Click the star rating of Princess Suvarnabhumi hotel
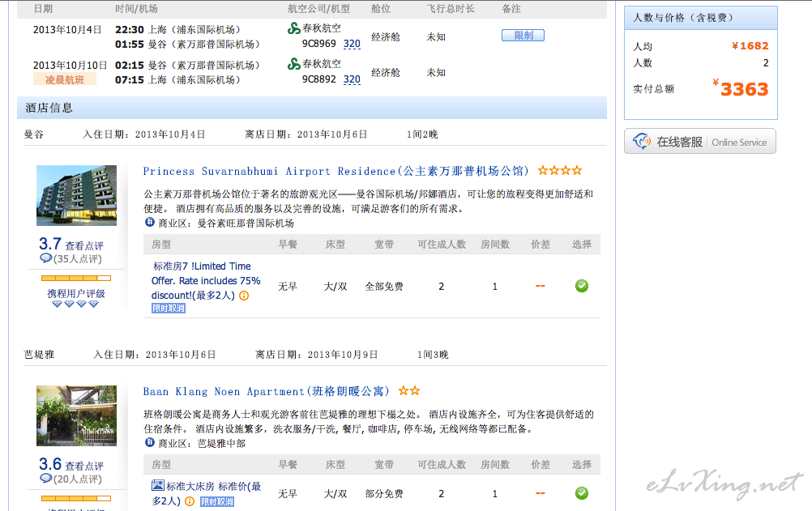Image resolution: width=812 pixels, height=511 pixels. coord(560,170)
